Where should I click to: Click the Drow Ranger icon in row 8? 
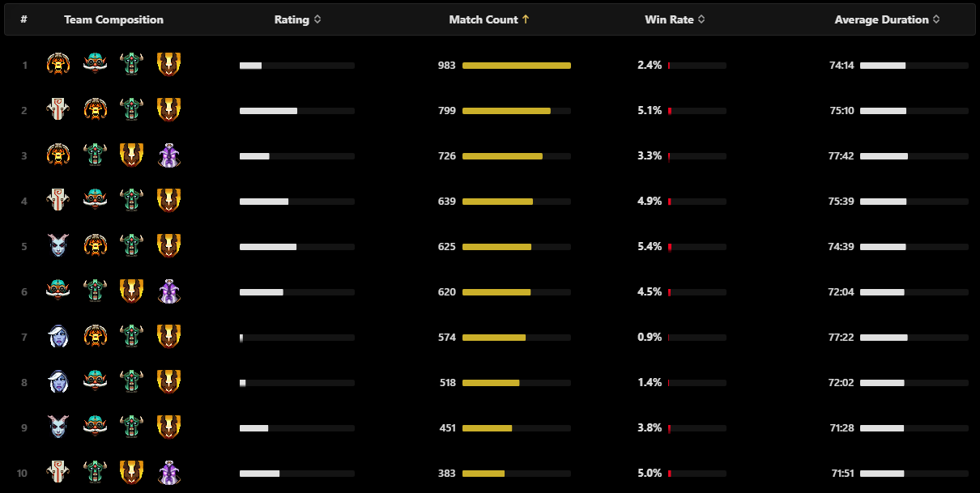coord(58,381)
